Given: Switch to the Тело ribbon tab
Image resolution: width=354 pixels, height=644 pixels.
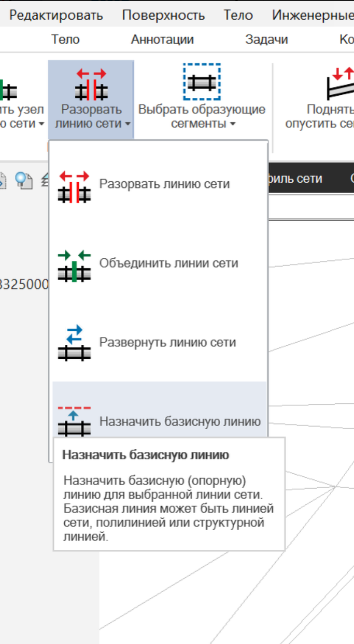Looking at the screenshot, I should (65, 39).
